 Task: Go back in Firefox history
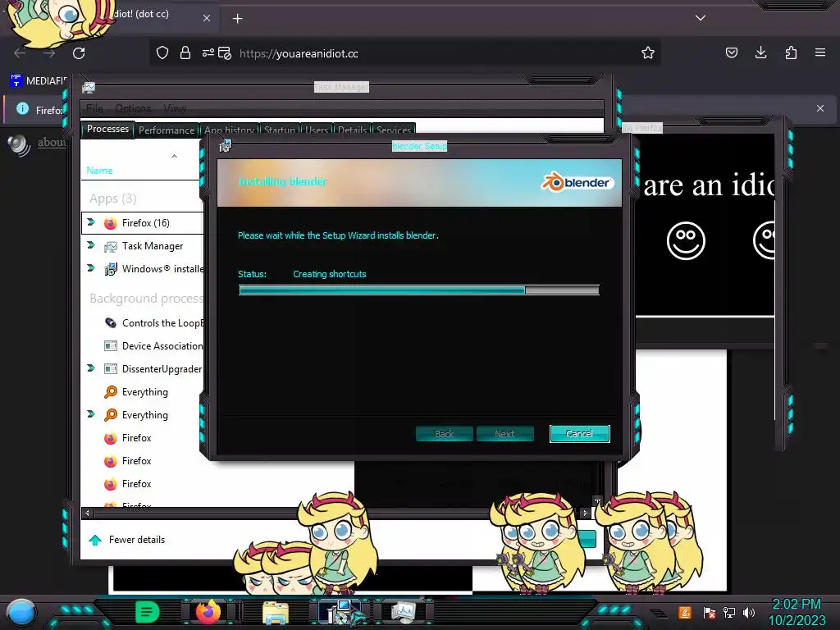pos(20,53)
